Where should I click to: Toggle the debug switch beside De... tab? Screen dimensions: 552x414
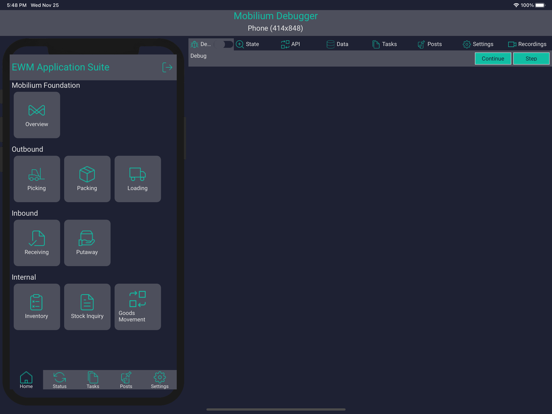click(x=224, y=44)
